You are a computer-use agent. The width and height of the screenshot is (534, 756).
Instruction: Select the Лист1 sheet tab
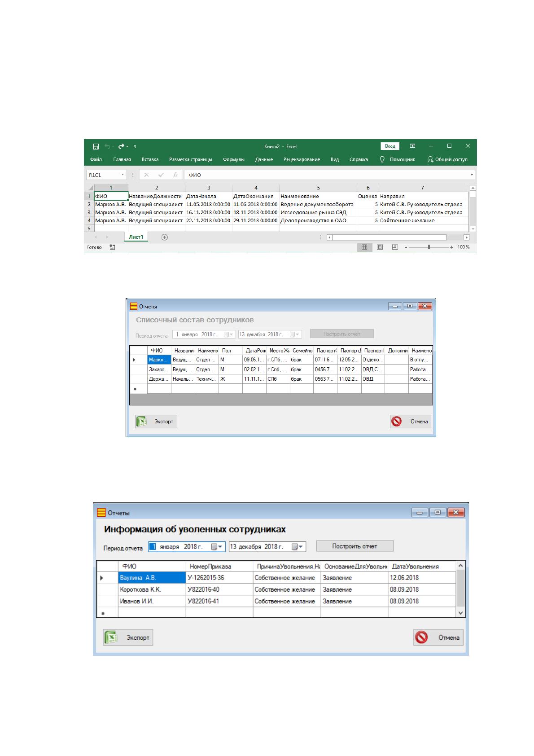click(x=136, y=237)
